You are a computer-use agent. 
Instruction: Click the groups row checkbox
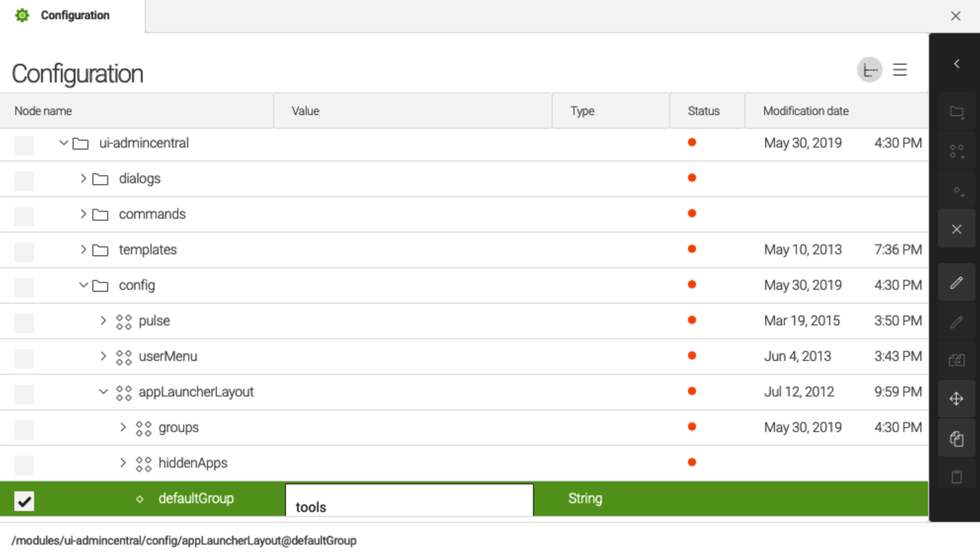[x=24, y=430]
